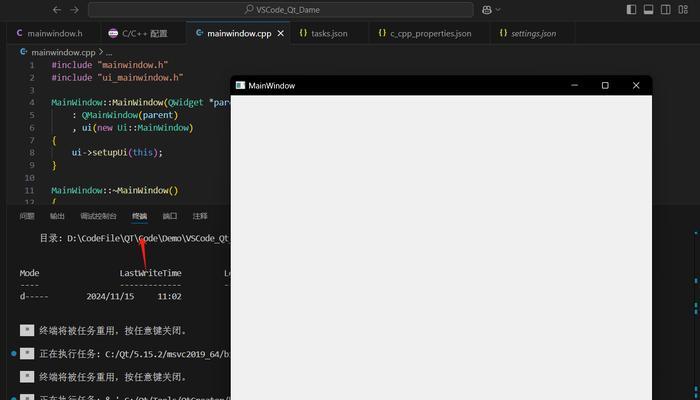This screenshot has height=400, width=700.
Task: Open the 注释 panel tab
Action: pyautogui.click(x=200, y=216)
